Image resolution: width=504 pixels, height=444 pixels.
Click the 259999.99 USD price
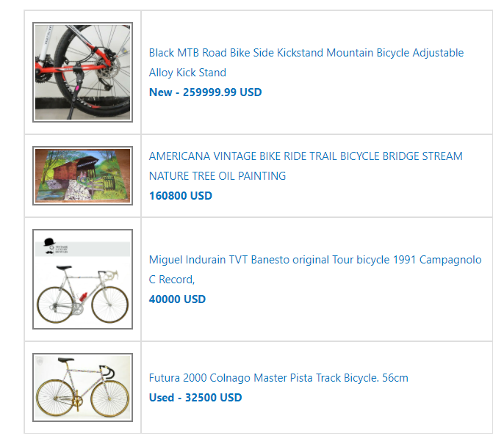(x=222, y=92)
